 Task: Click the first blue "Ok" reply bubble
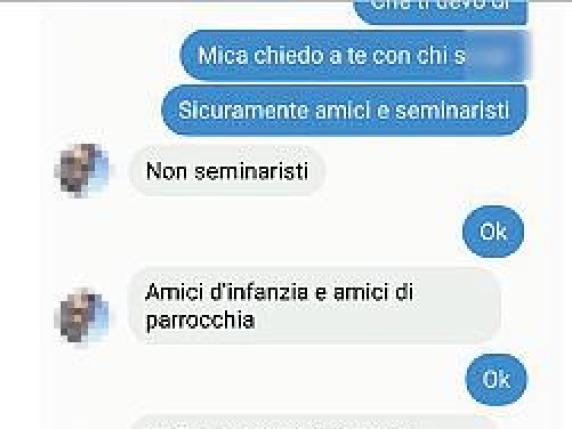click(493, 231)
